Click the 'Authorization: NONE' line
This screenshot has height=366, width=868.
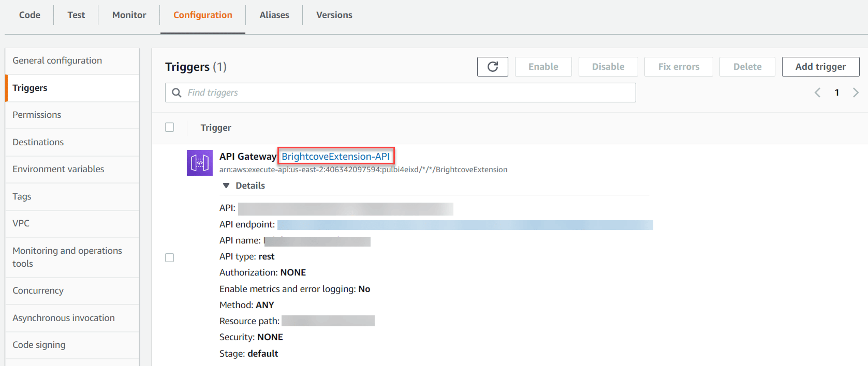262,272
